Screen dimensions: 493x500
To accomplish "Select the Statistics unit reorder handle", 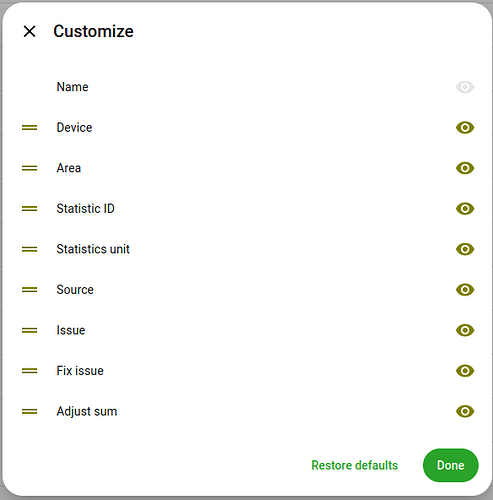I will pyautogui.click(x=30, y=249).
